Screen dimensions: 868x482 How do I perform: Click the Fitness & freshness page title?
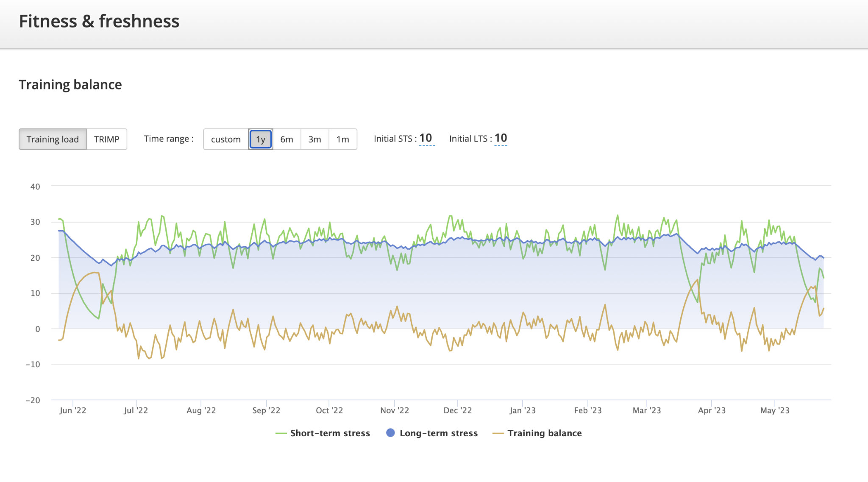[x=99, y=21]
